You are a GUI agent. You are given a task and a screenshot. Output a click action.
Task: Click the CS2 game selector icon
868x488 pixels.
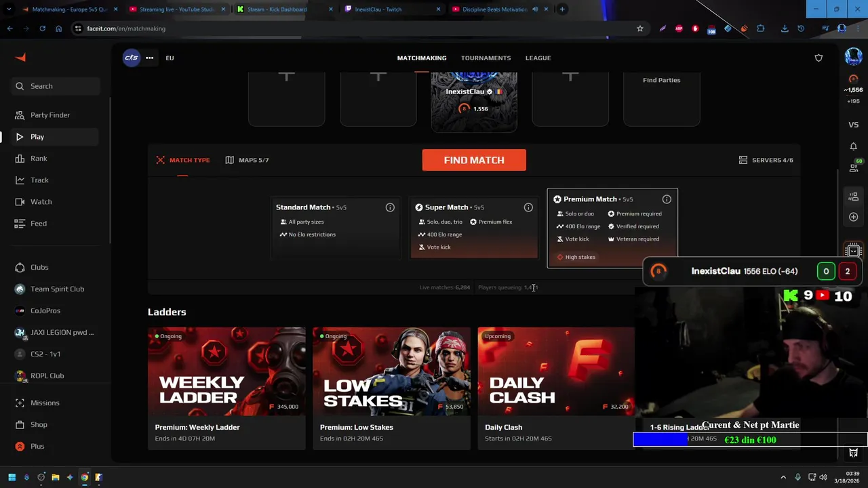point(131,58)
